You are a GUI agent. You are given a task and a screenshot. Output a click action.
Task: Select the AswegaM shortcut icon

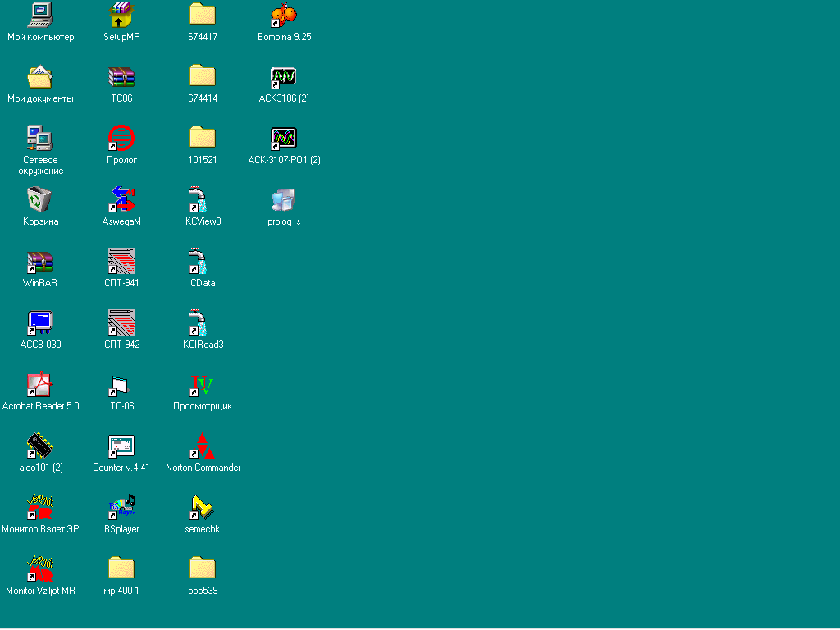pyautogui.click(x=121, y=199)
